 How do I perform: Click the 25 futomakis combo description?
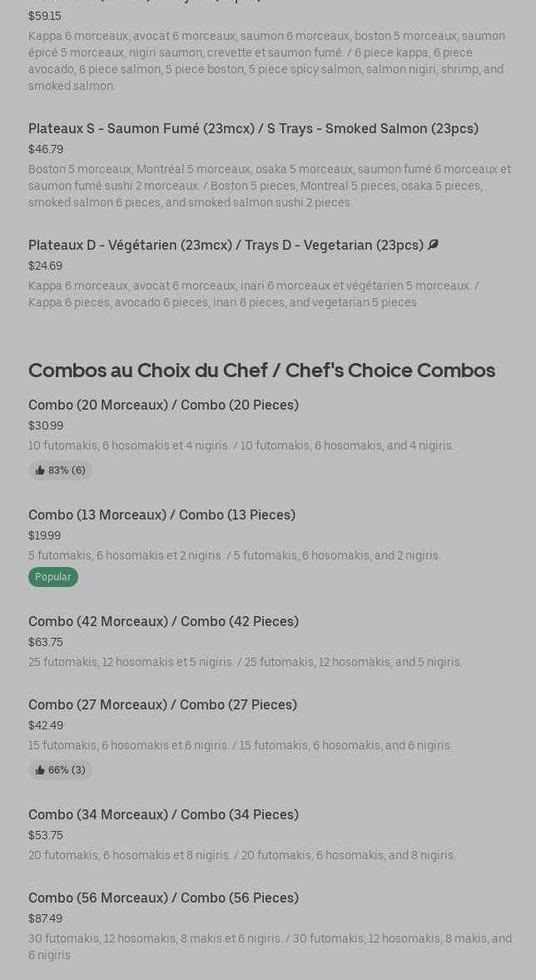pos(245,662)
